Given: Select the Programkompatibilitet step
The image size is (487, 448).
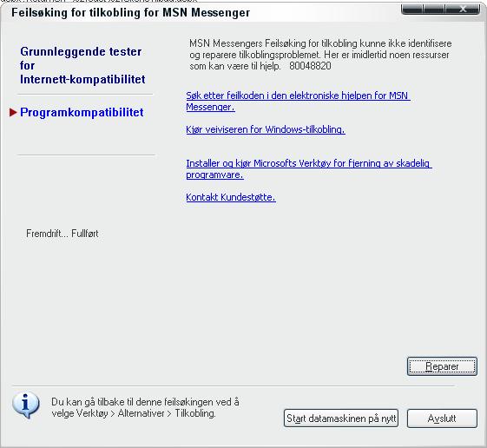Looking at the screenshot, I should pyautogui.click(x=82, y=112).
